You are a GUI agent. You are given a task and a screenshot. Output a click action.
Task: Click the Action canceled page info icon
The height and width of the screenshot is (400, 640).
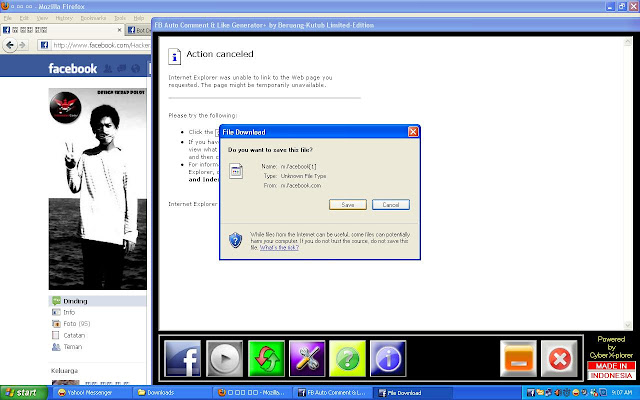pos(175,56)
